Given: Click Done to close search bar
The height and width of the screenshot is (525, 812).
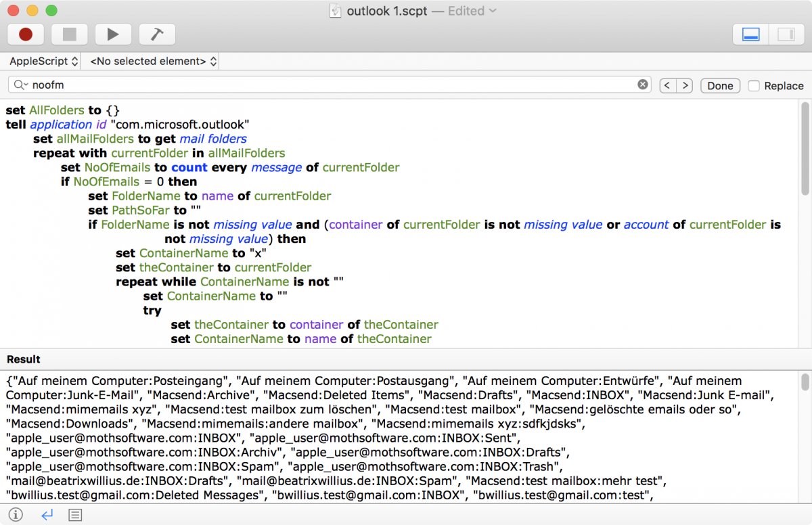Looking at the screenshot, I should pyautogui.click(x=720, y=85).
